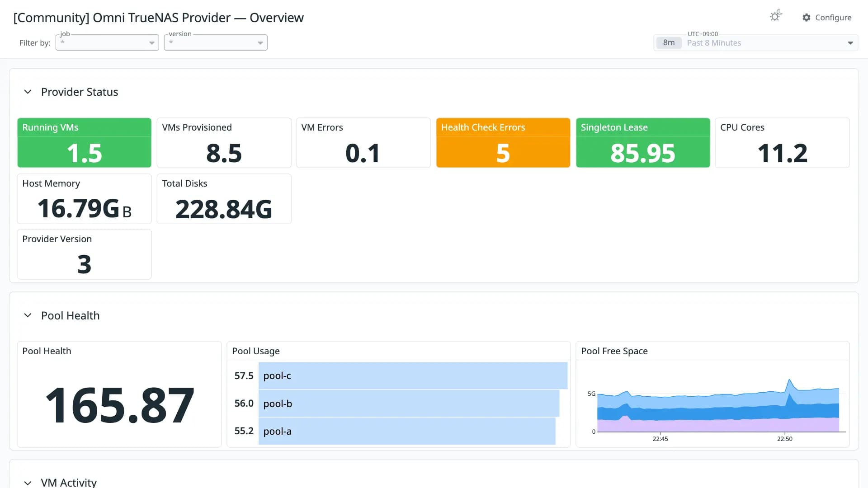The image size is (868, 488).
Task: Click the Provider Version value 3
Action: tap(84, 264)
